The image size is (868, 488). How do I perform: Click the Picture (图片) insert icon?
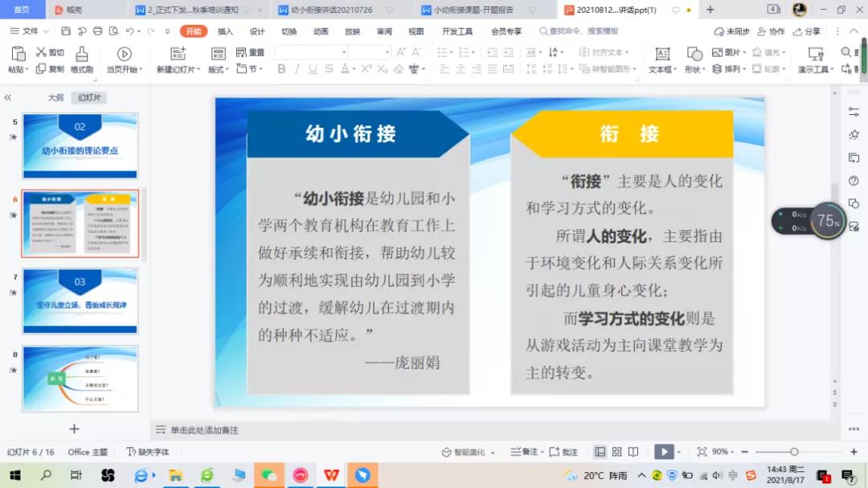pos(717,52)
